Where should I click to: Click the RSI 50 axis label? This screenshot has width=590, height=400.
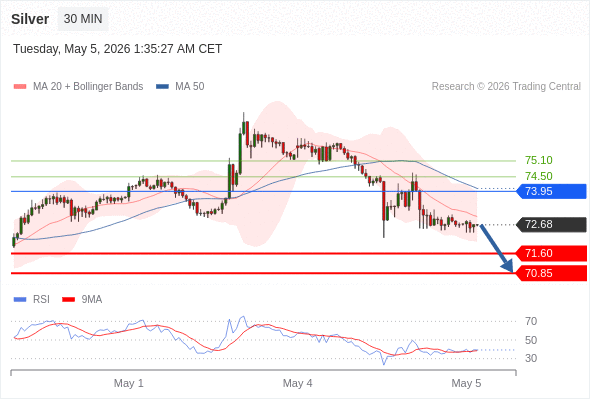pos(531,340)
